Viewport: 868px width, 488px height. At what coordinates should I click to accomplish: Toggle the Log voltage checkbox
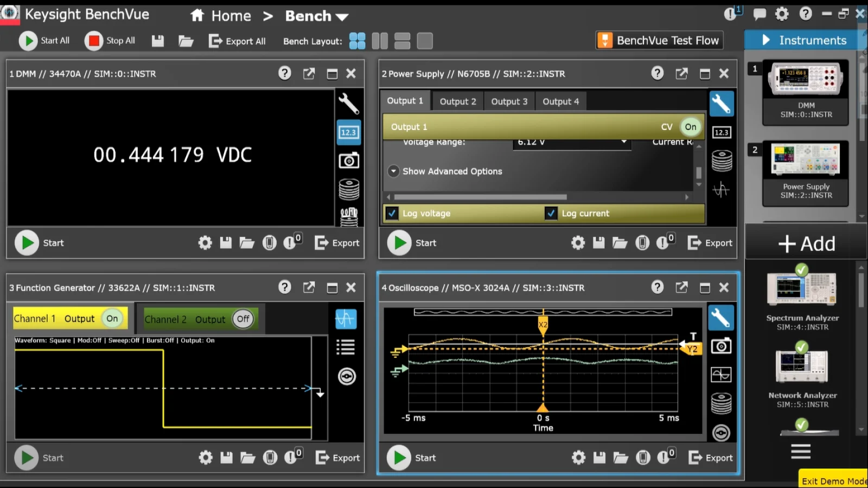(392, 213)
